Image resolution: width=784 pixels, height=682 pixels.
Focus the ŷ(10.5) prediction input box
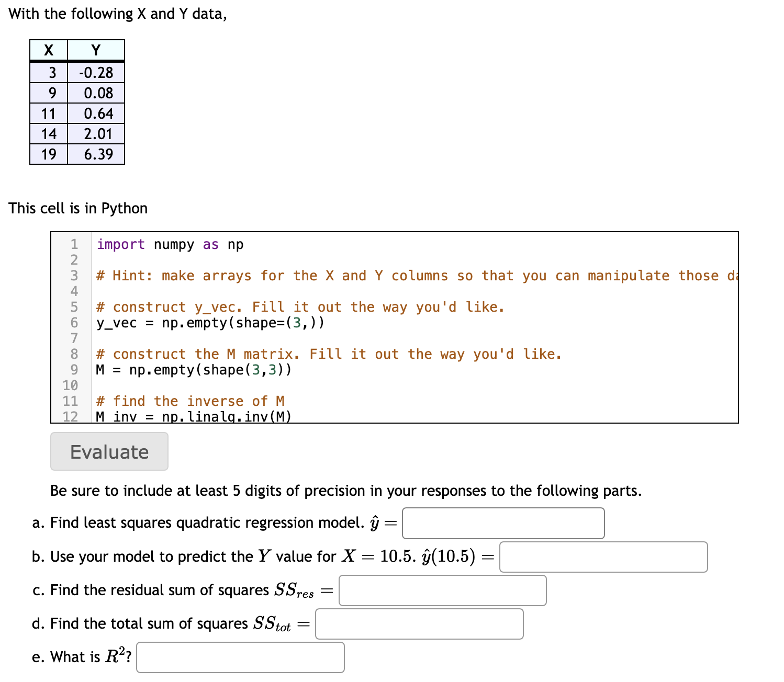603,557
